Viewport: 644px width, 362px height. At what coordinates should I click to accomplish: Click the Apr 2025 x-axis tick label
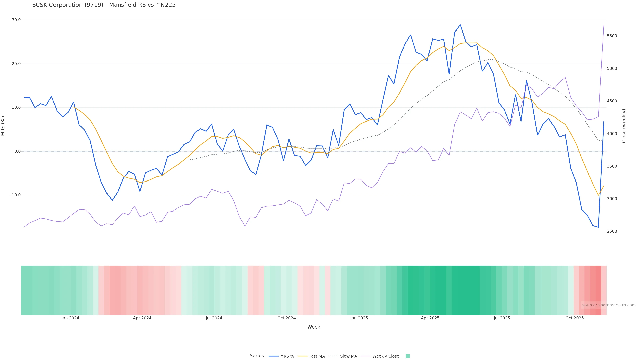coord(430,318)
